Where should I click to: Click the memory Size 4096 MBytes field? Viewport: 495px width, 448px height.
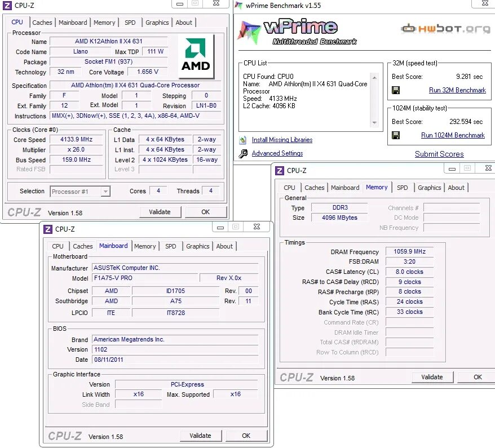(x=340, y=218)
